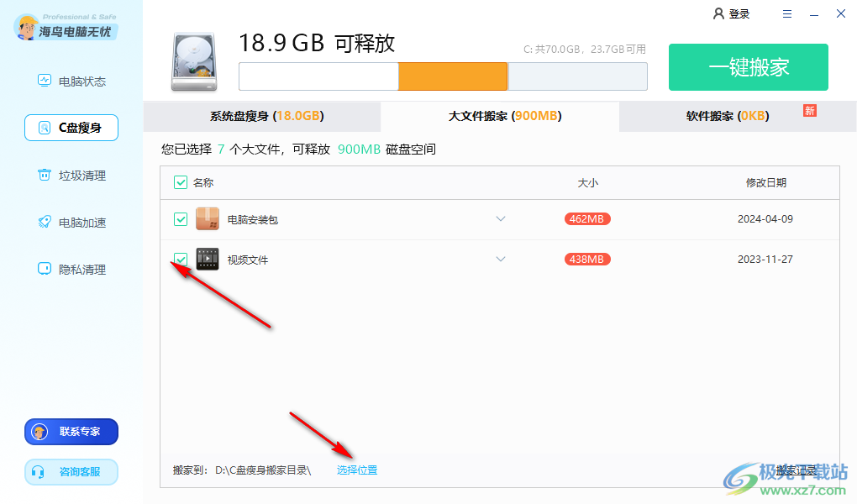Toggle the select-all checkbox beside 名称
Screen dimensions: 857x504
coord(180,182)
